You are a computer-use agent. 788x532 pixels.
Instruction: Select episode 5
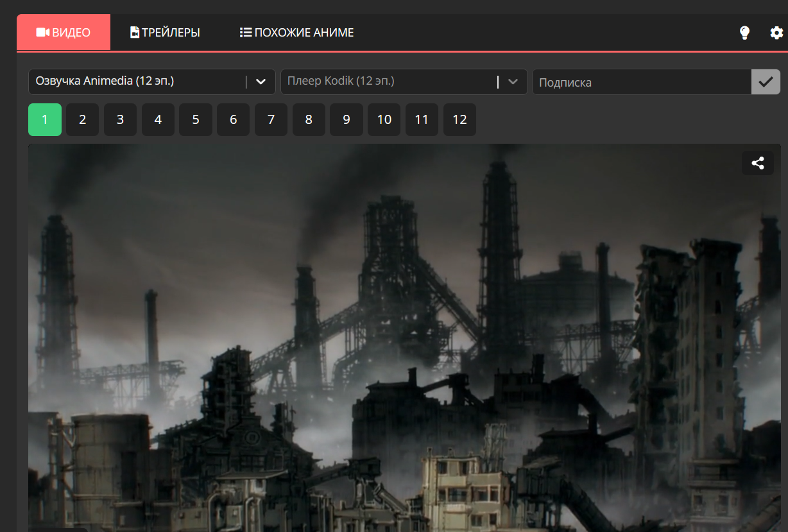(196, 119)
